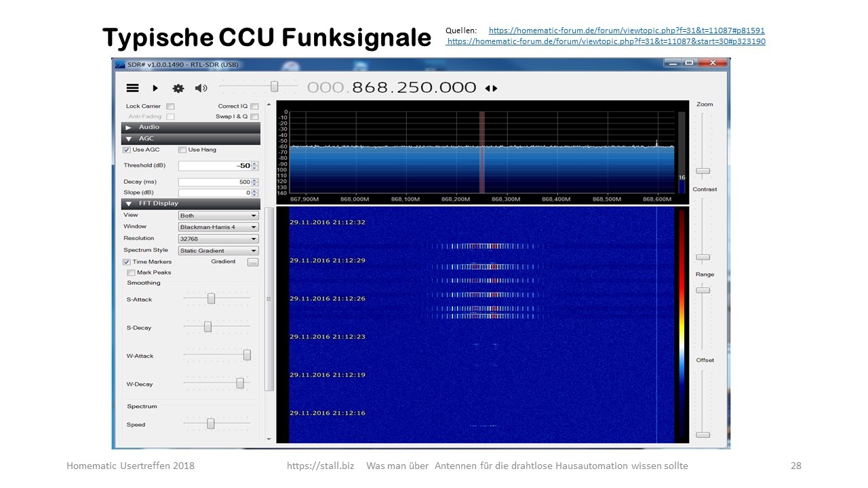The width and height of the screenshot is (868, 488).
Task: Toggle the Anti-Fading checkbox
Action: click(170, 117)
